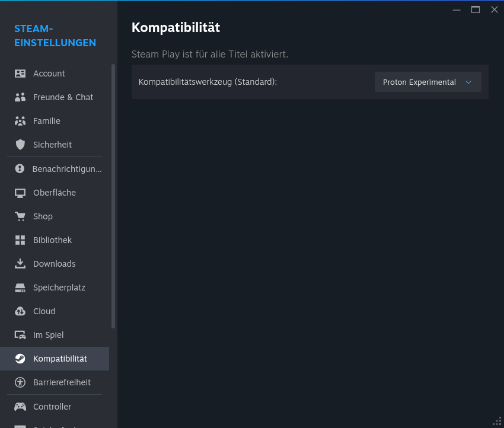
Task: Select the Shop settings entry
Action: pyautogui.click(x=55, y=216)
